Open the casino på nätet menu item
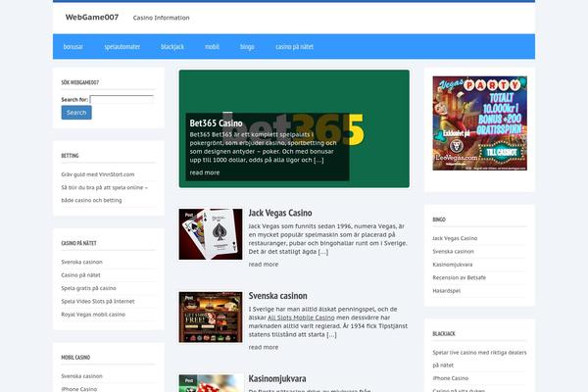The width and height of the screenshot is (588, 392). [294, 46]
